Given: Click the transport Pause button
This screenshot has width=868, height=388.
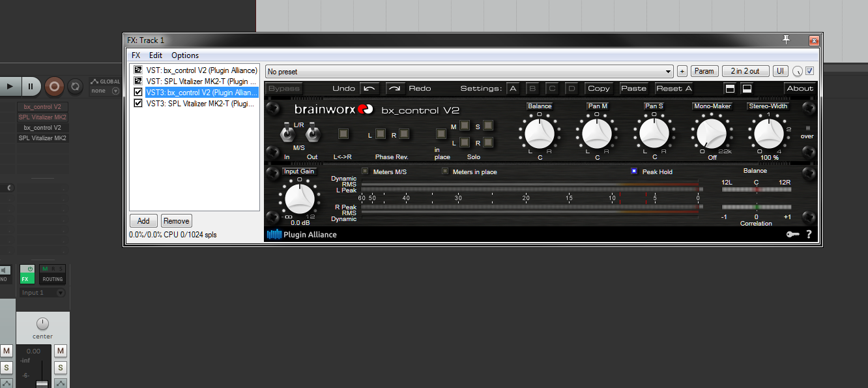Looking at the screenshot, I should tap(31, 86).
